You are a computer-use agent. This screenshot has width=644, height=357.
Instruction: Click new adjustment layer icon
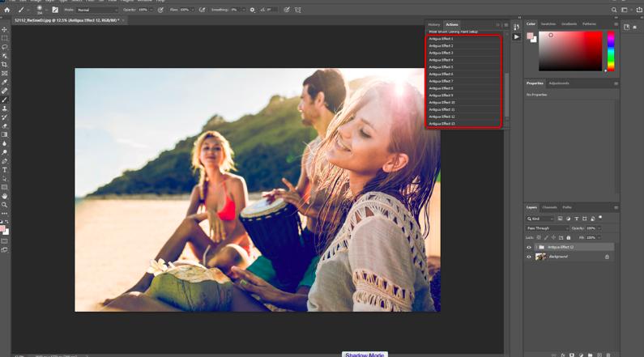click(581, 355)
